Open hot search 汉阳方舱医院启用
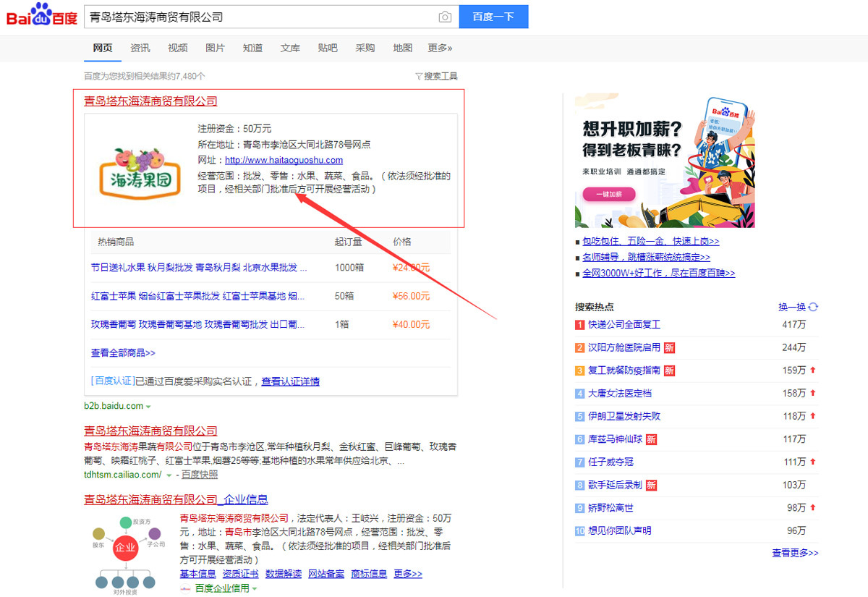 (624, 347)
